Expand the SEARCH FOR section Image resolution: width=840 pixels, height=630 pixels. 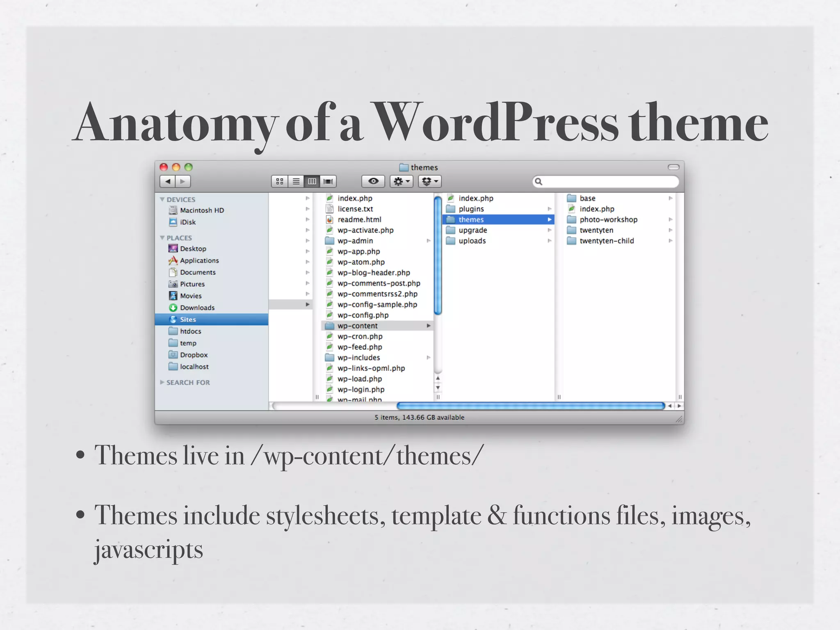162,382
